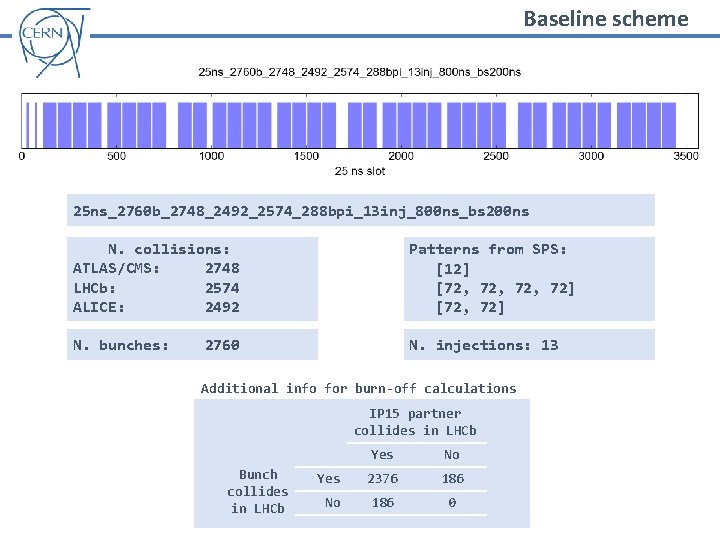Screen dimensions: 720x540
Task: Click the 2000 tick label on the axis
Action: (x=401, y=156)
